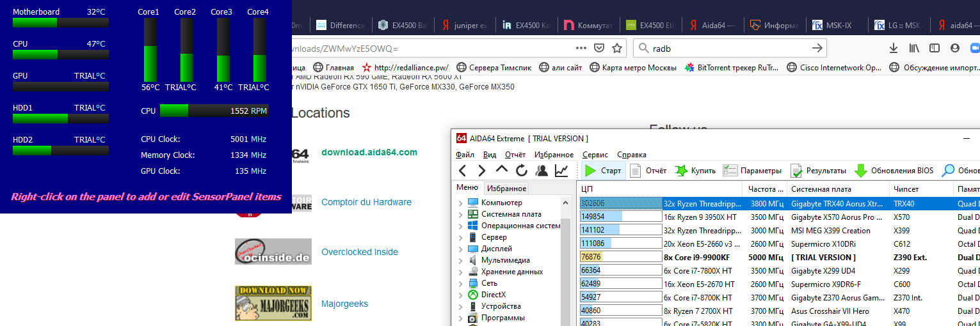980x326 pixels.
Task: Click the Pocket save icon in address bar
Action: point(599,48)
